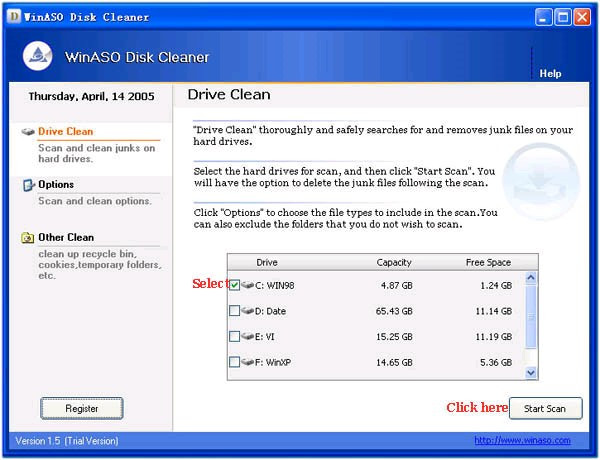Open the Drive Clean section
This screenshot has width=600, height=460.
[x=65, y=132]
